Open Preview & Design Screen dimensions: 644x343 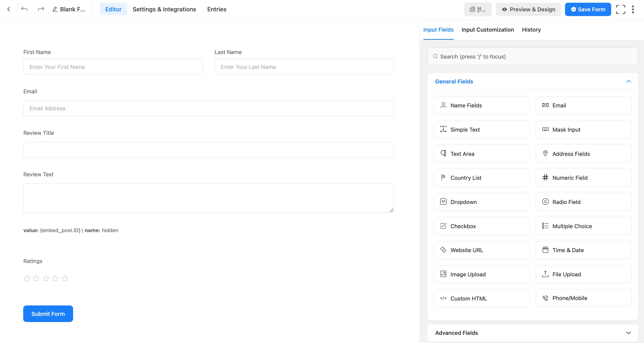point(528,9)
